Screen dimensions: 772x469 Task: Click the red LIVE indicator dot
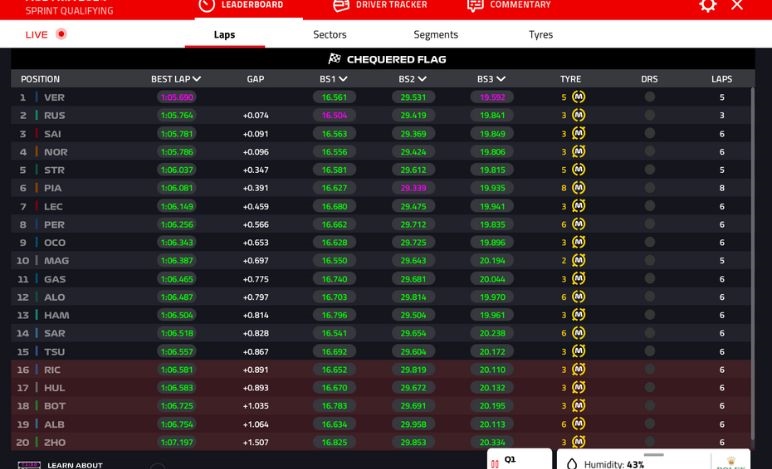[61, 34]
